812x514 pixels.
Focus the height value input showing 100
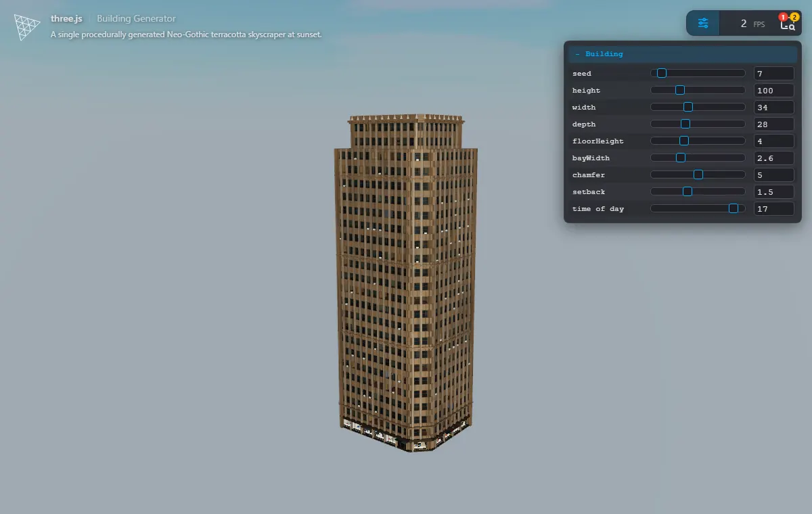[x=774, y=90]
